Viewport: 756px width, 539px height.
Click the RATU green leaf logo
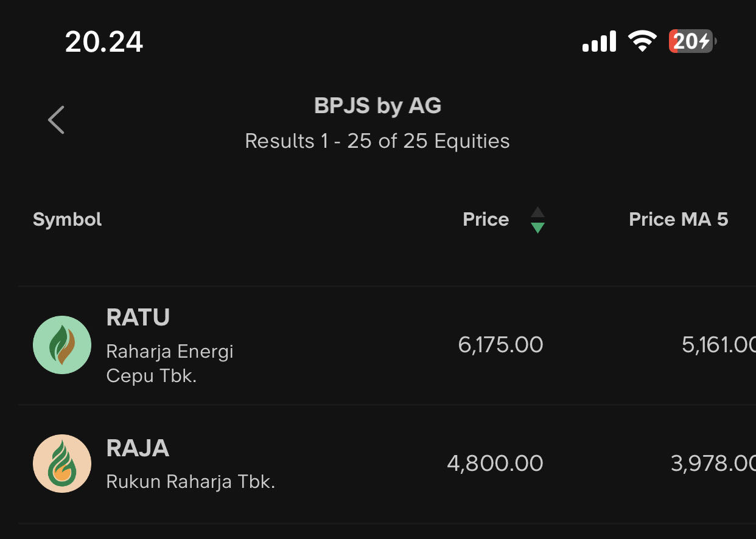click(x=62, y=345)
